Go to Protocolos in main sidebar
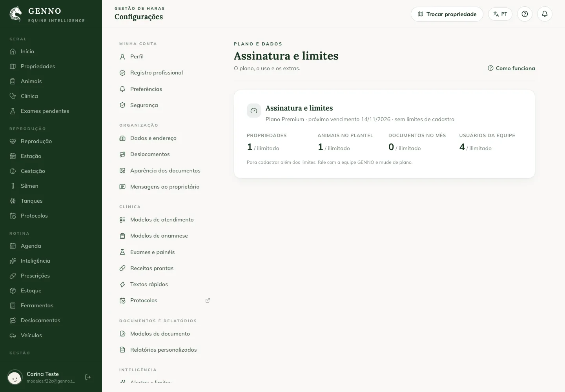Image resolution: width=565 pixels, height=392 pixels. pos(51,216)
